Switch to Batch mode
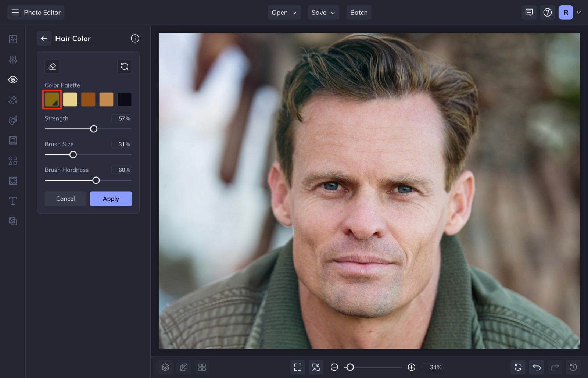The image size is (588, 378). [359, 12]
